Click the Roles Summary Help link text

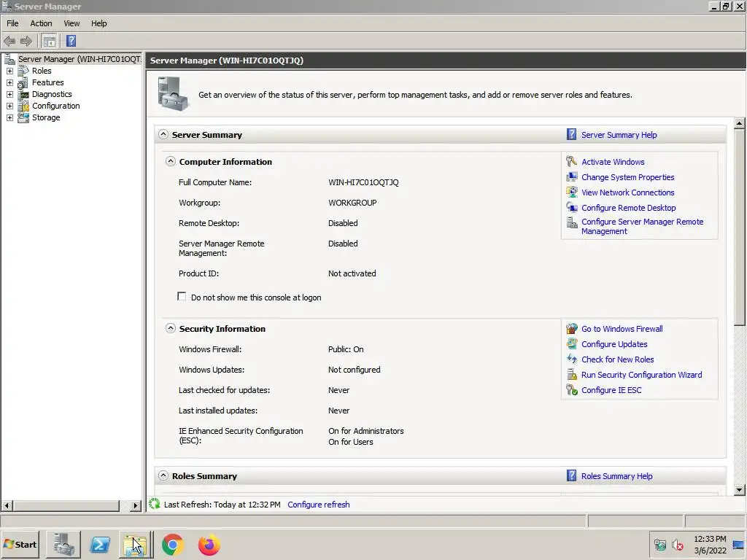(616, 476)
